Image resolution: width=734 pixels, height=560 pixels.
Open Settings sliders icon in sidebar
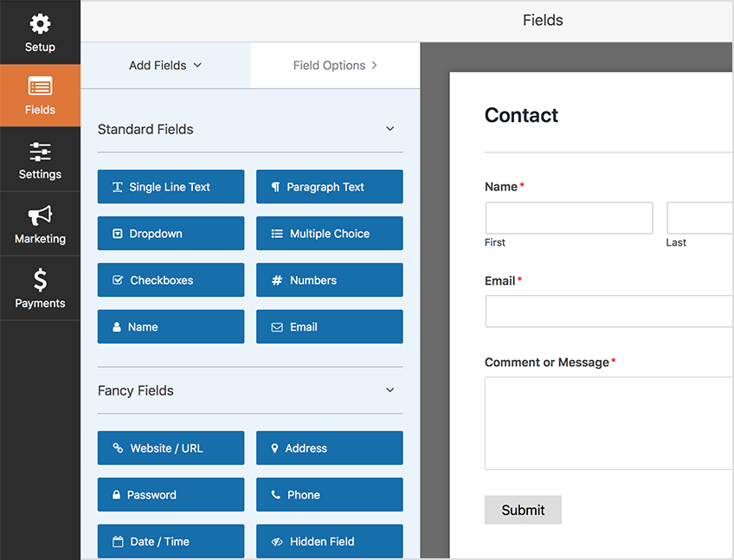pos(40,152)
